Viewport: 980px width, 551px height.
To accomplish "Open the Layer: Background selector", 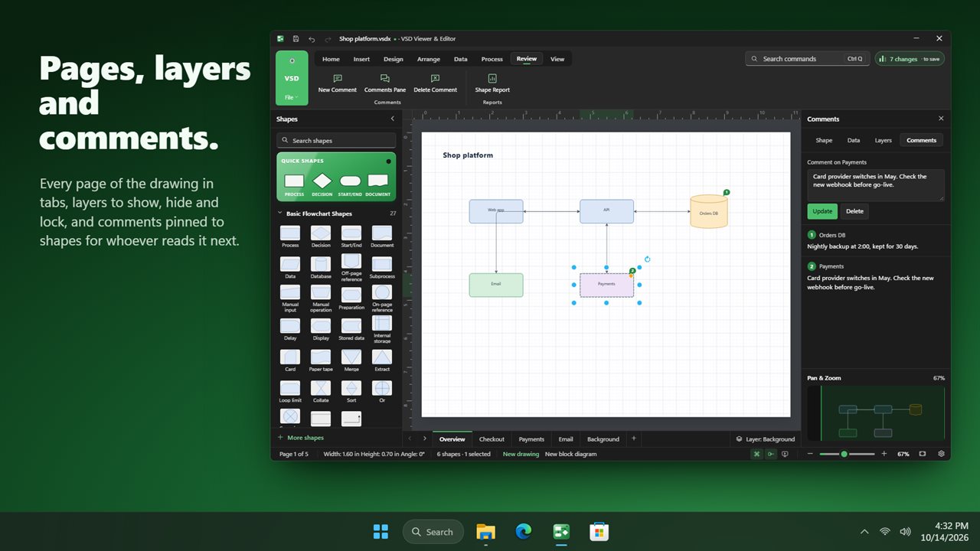I will pyautogui.click(x=765, y=439).
